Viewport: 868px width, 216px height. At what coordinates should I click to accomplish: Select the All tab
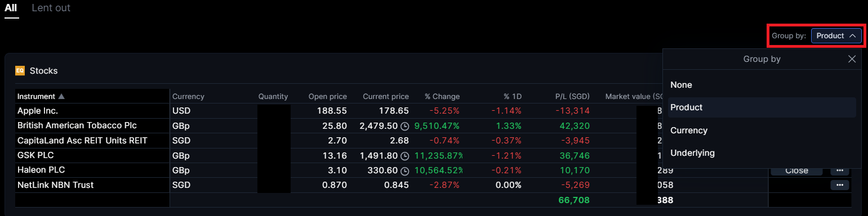11,8
